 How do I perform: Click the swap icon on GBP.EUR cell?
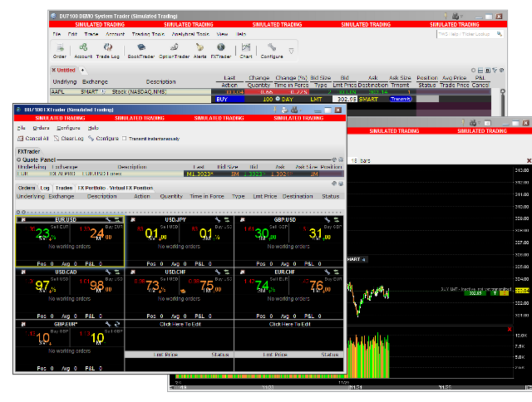pyautogui.click(x=117, y=324)
